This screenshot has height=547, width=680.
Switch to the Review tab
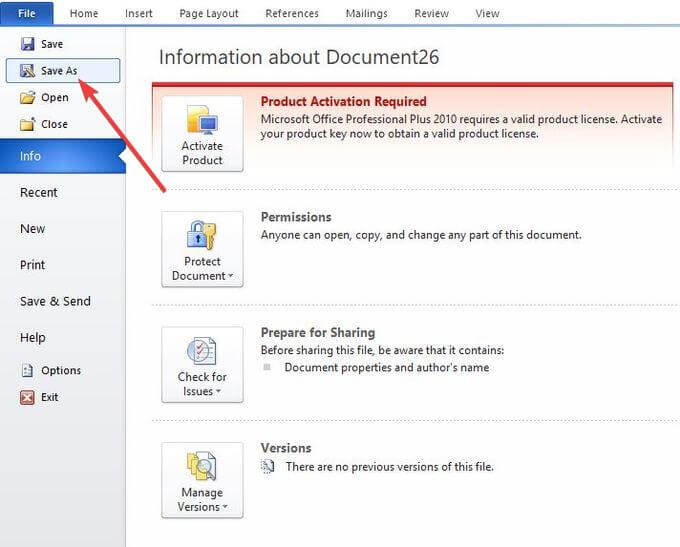click(x=432, y=13)
